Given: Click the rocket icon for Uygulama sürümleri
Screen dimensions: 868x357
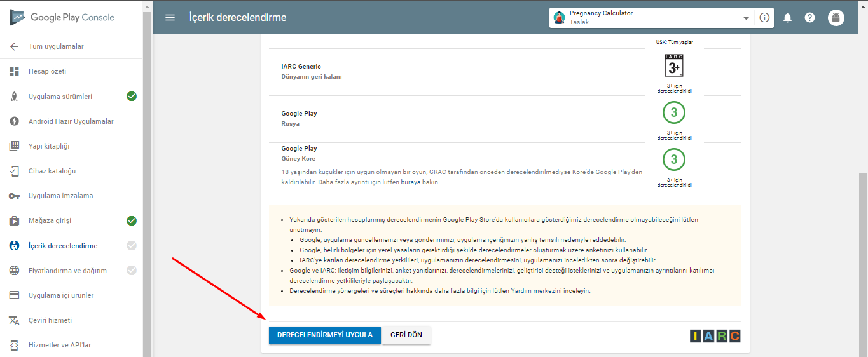Looking at the screenshot, I should [14, 97].
